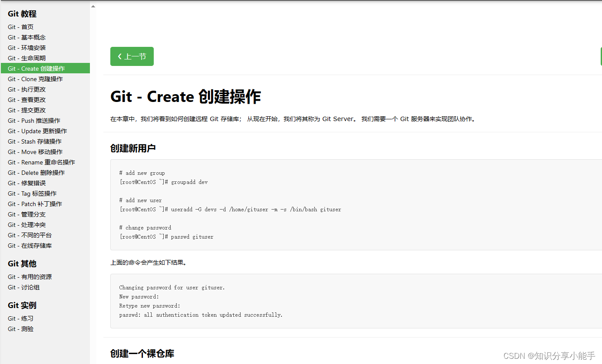
Task: Open the Git - 执行更改 chapter
Action: [x=26, y=89]
